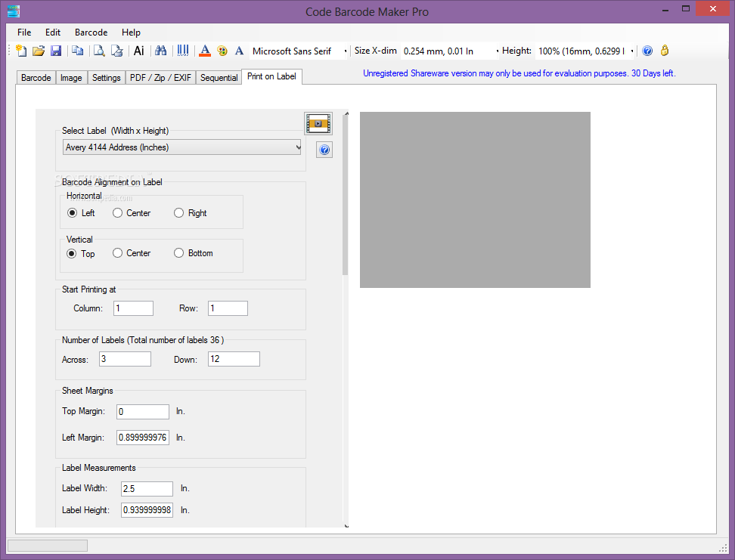Save with the floppy disk icon

pos(56,51)
